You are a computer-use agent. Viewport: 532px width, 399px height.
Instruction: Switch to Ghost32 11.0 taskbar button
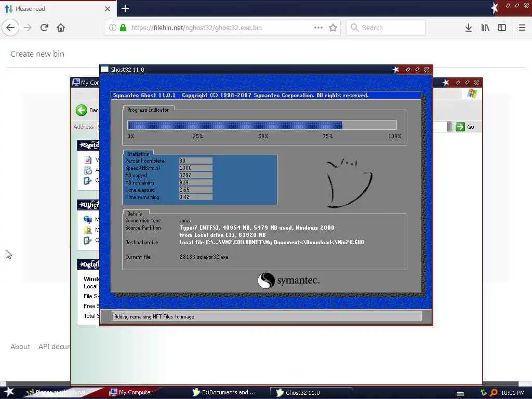tap(311, 393)
